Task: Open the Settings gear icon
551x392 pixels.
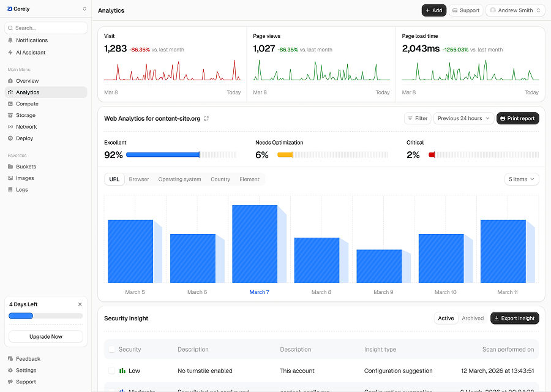Action: point(10,371)
